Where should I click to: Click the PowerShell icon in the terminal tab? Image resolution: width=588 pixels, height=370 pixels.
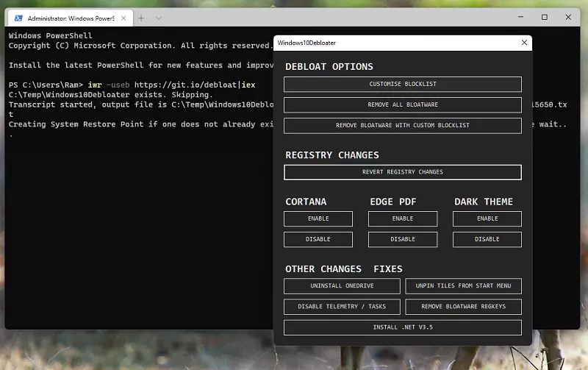18,18
